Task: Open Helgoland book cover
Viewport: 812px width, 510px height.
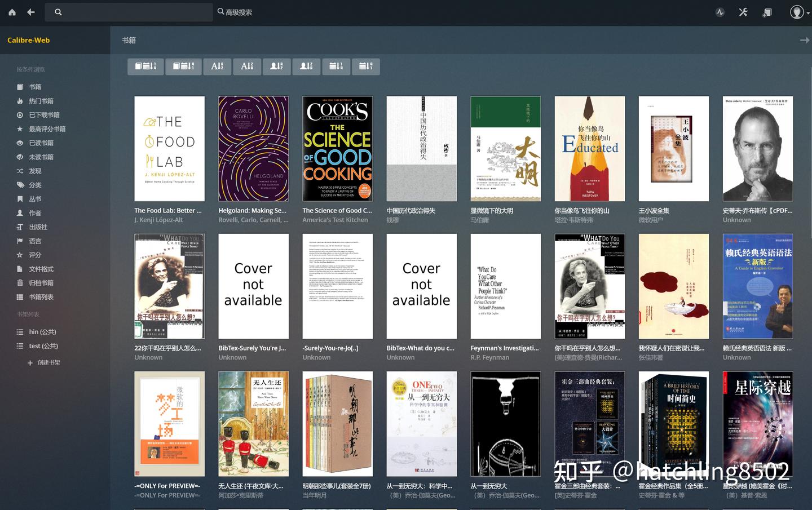Action: pos(253,149)
